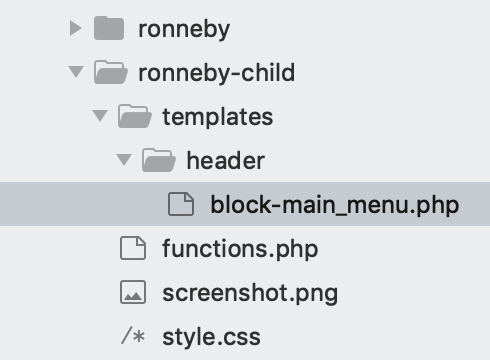The image size is (490, 360).
Task: Click the functions.php document icon
Action: pyautogui.click(x=133, y=248)
